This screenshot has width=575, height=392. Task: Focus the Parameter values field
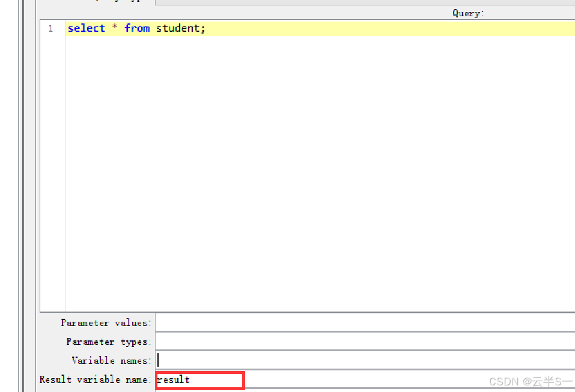(x=365, y=322)
